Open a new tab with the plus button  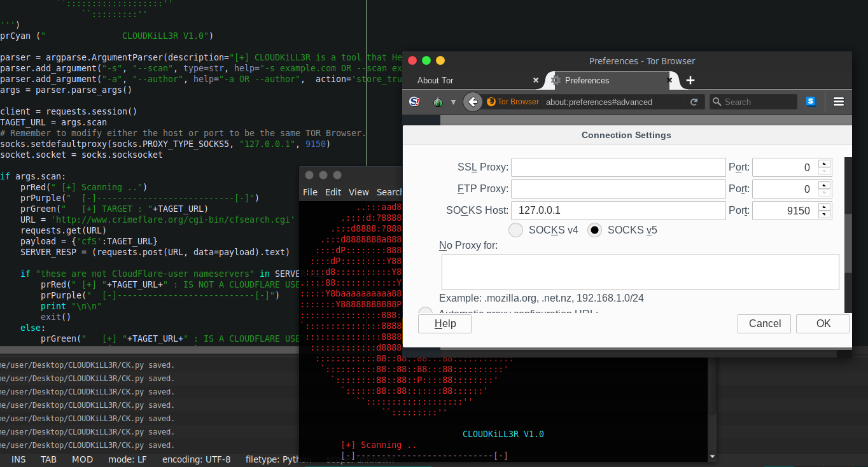690,80
